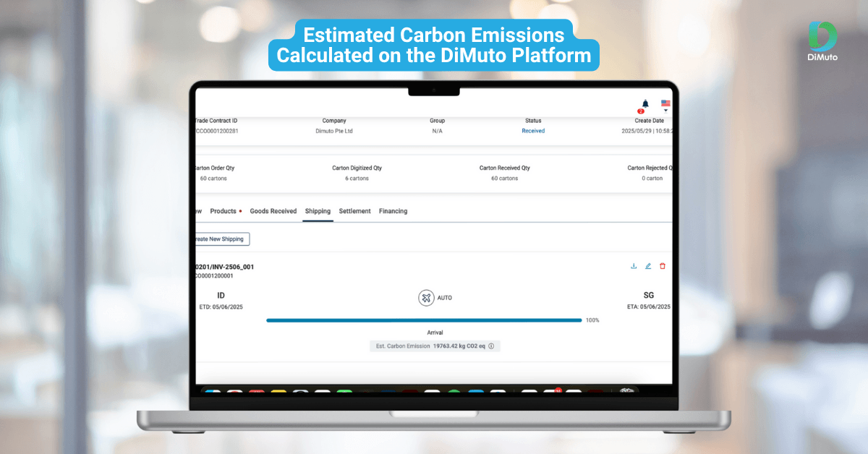Image resolution: width=868 pixels, height=454 pixels.
Task: Edit the shipment using the pencil icon
Action: click(648, 266)
